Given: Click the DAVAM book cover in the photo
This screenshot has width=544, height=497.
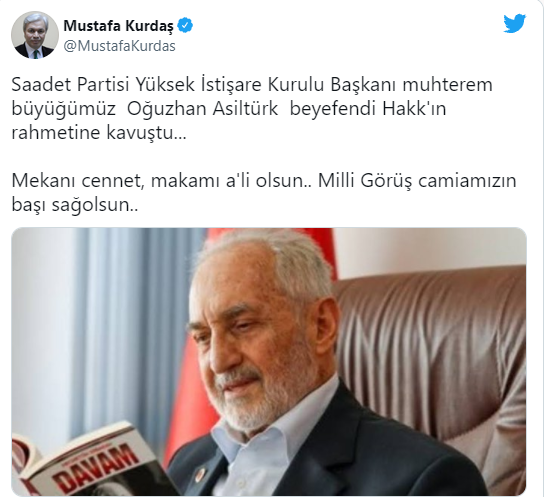Looking at the screenshot, I should (94, 461).
